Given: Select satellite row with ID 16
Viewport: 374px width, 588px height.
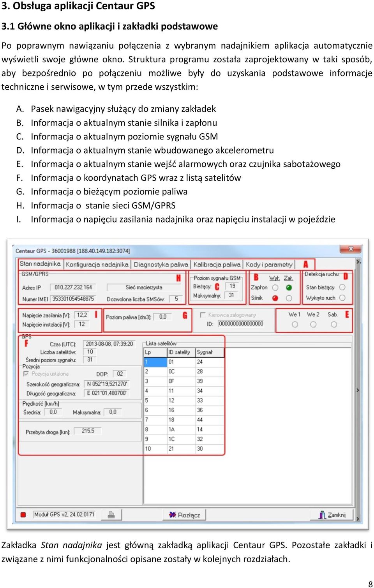Looking at the screenshot, I should pos(184,410).
